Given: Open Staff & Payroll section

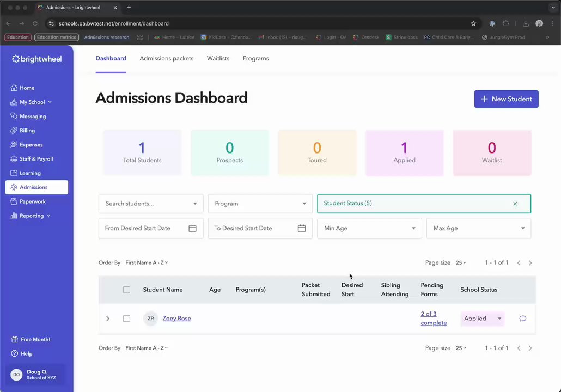Looking at the screenshot, I should pyautogui.click(x=32, y=159).
